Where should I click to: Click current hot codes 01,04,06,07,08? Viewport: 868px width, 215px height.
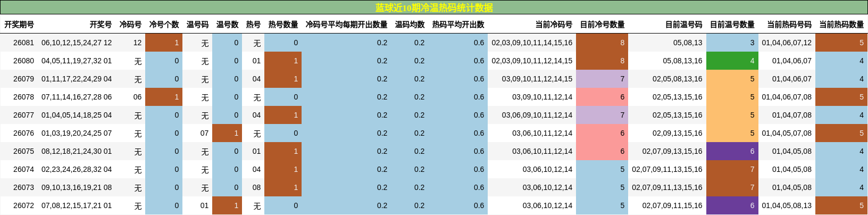(787, 97)
